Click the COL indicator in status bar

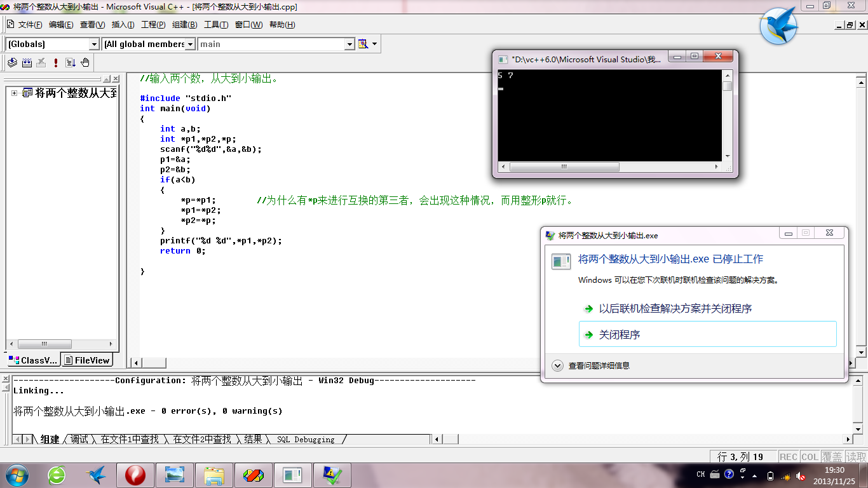click(810, 456)
